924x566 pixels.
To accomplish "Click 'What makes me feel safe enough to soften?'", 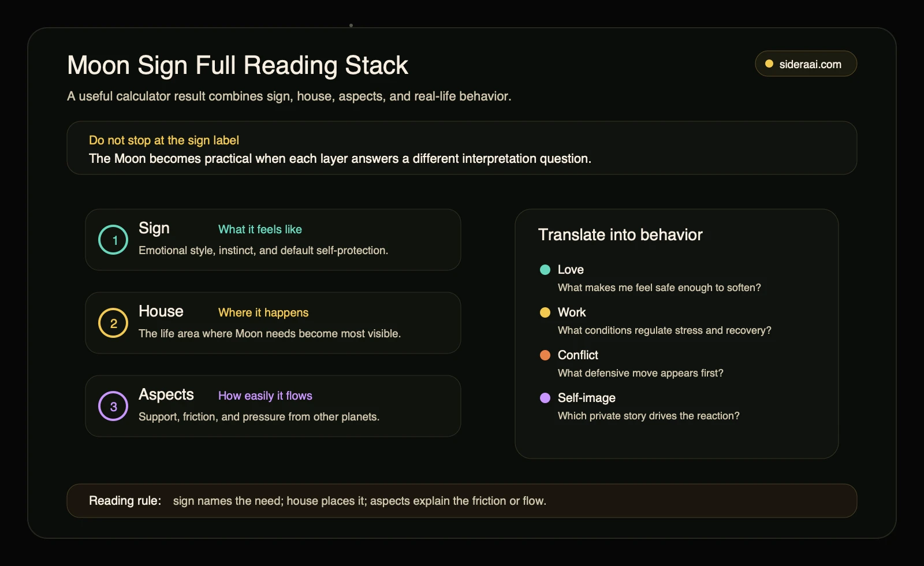I will (x=660, y=288).
